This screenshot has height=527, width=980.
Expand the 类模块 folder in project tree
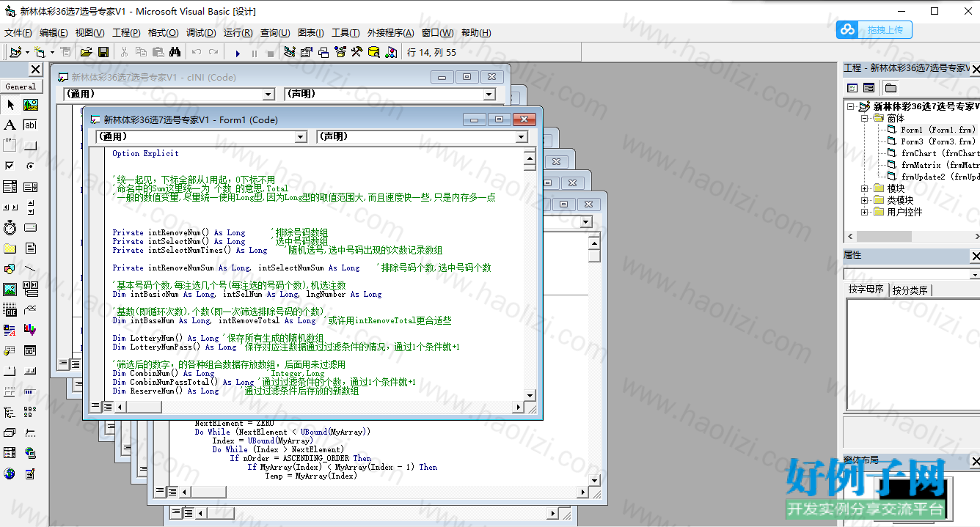[865, 200]
